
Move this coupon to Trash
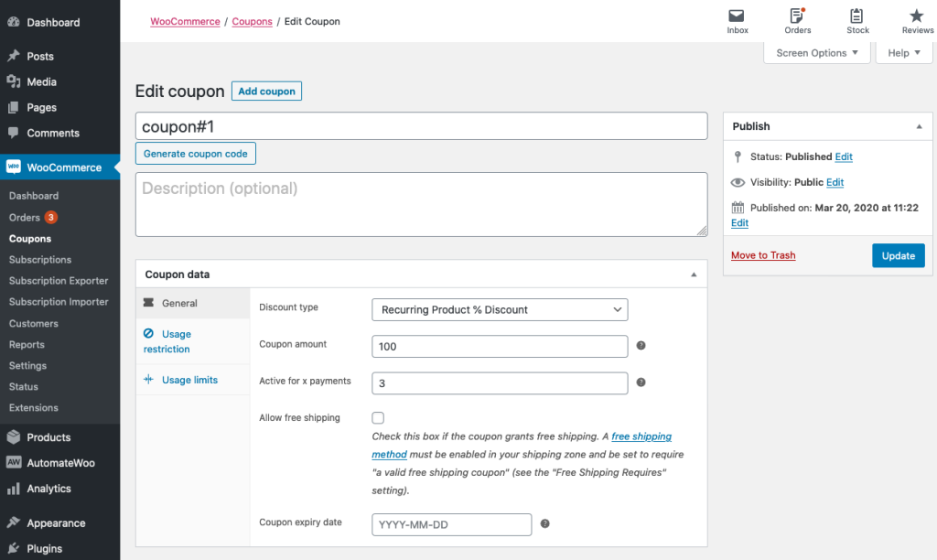[x=763, y=255]
